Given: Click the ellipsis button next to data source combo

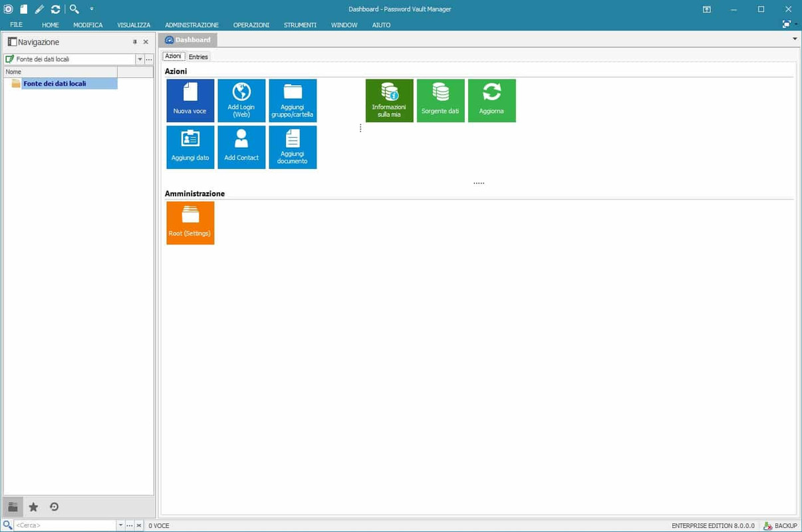Looking at the screenshot, I should coord(149,59).
